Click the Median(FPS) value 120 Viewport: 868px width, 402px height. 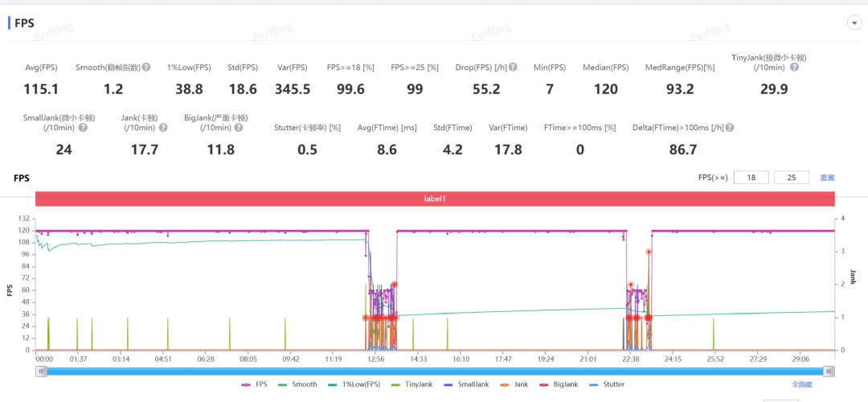coord(606,88)
